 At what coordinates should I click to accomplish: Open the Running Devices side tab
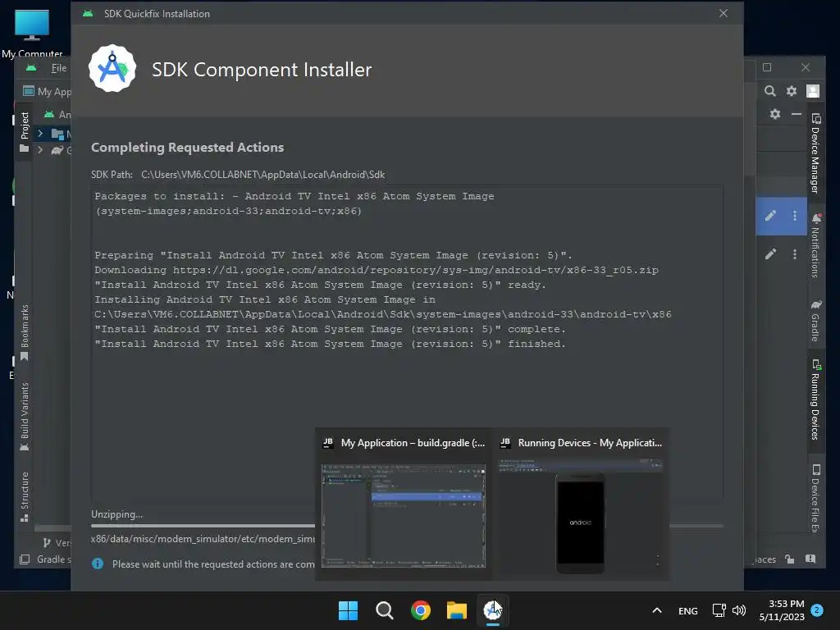click(816, 399)
